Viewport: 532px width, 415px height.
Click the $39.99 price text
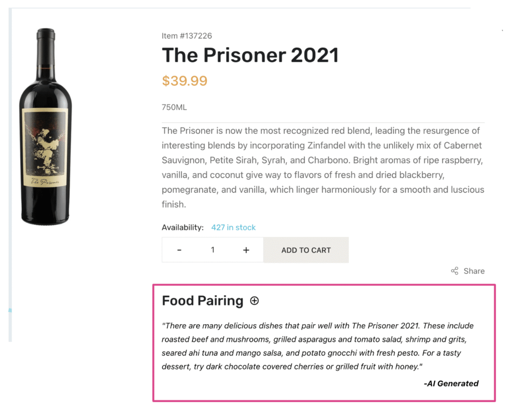pyautogui.click(x=184, y=81)
